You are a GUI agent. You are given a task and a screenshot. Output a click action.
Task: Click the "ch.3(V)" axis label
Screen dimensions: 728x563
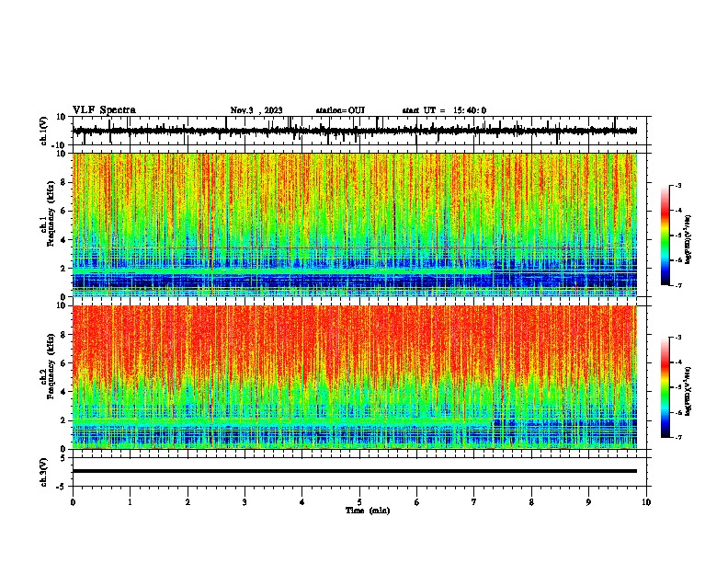(x=43, y=473)
